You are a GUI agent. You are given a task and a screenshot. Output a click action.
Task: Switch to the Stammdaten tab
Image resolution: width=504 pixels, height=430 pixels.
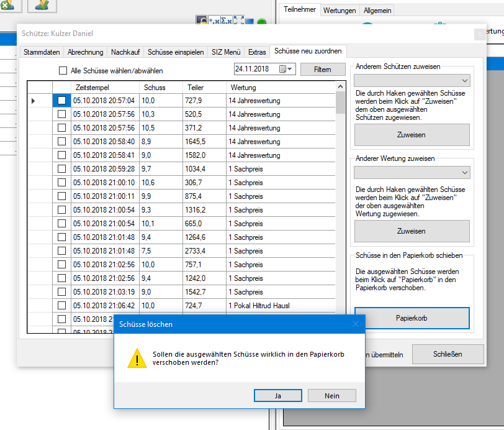tap(42, 52)
